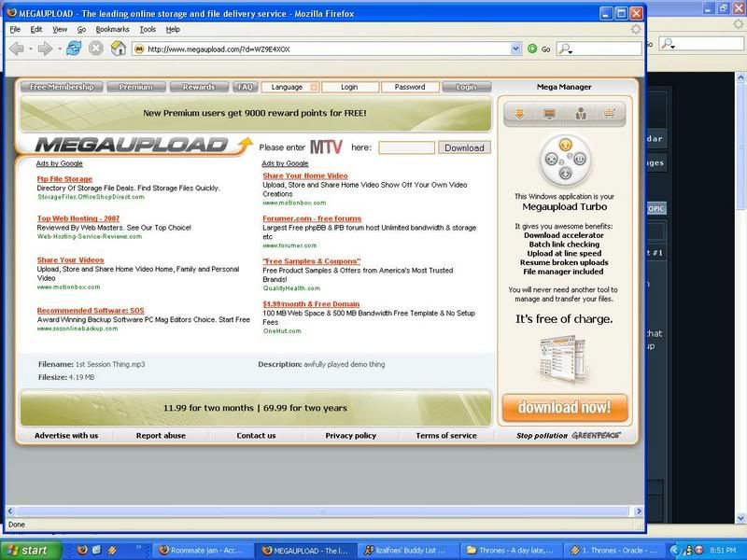Open the Recommended Software: SOS link
Screen dimensions: 747x560
(91, 311)
